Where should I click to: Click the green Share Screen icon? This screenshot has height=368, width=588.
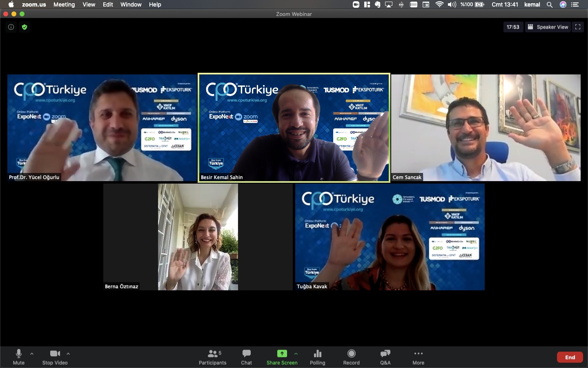(x=282, y=354)
